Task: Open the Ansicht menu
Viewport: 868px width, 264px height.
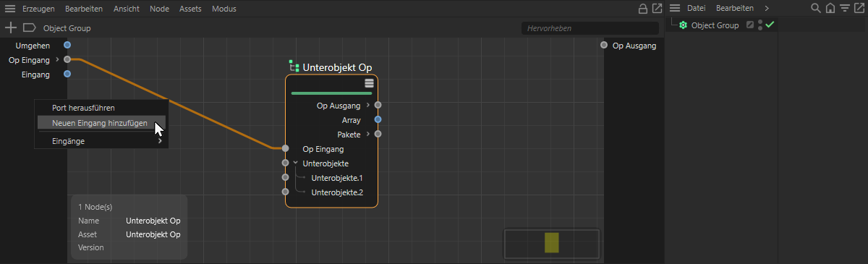Action: tap(127, 9)
